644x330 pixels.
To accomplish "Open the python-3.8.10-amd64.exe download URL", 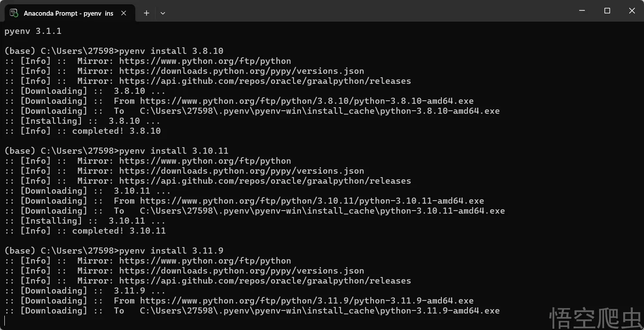I will (307, 101).
